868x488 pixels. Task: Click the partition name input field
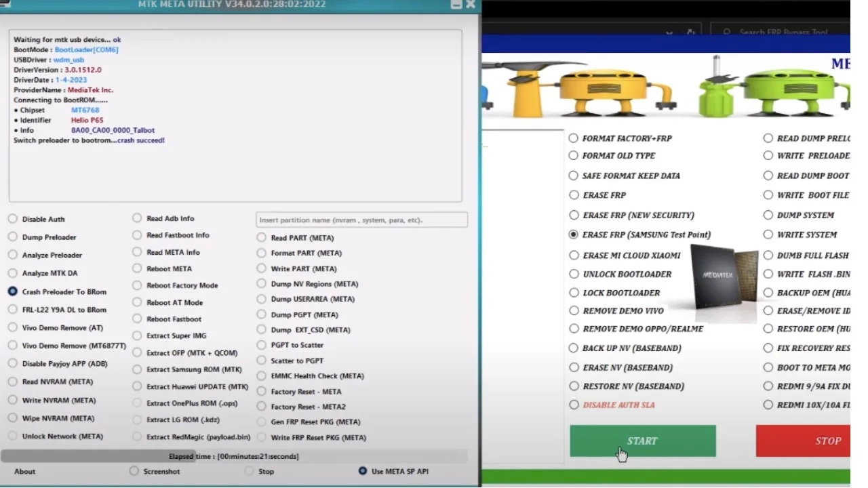[361, 219]
